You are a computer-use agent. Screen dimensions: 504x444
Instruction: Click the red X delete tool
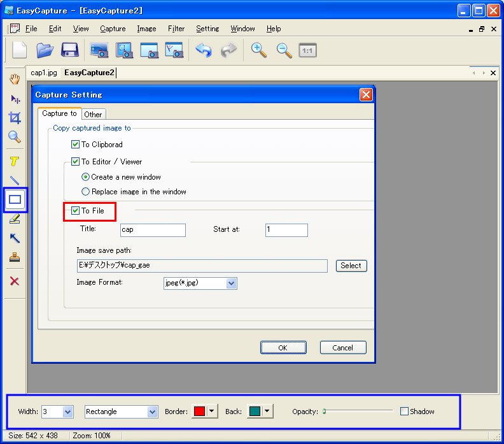click(15, 281)
